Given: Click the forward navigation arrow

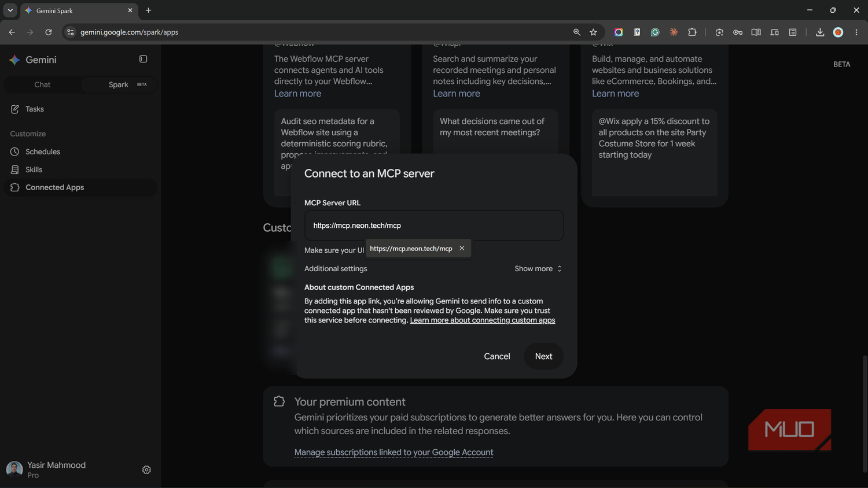Looking at the screenshot, I should tap(30, 32).
